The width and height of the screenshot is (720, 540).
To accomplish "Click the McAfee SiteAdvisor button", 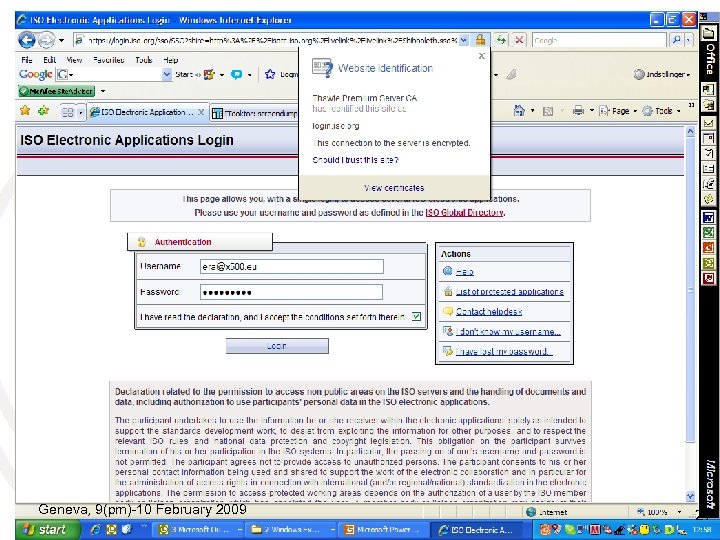I will (57, 91).
